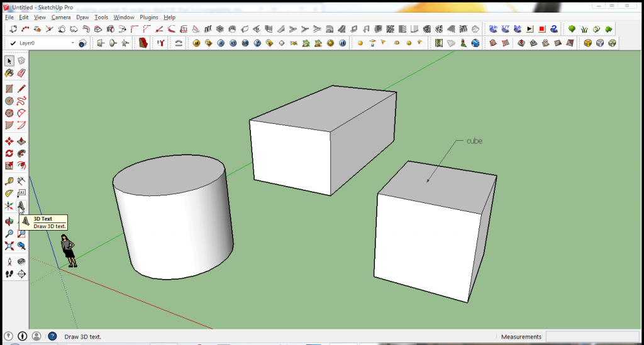The image size is (644, 345).
Task: Choose the Offset tool
Action: click(x=21, y=166)
